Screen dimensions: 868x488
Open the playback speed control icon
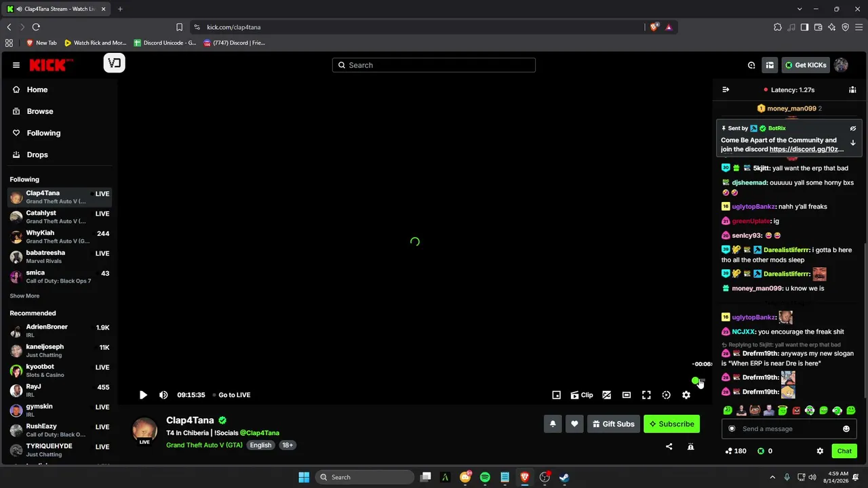tap(666, 395)
